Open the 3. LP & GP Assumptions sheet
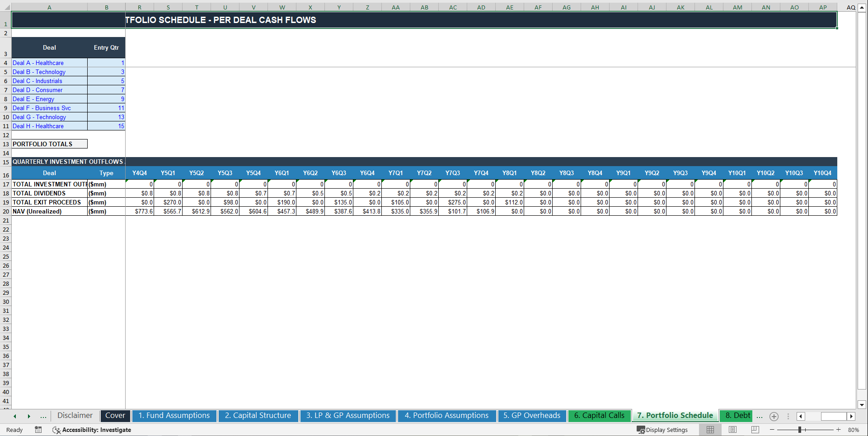The height and width of the screenshot is (436, 868). 348,416
